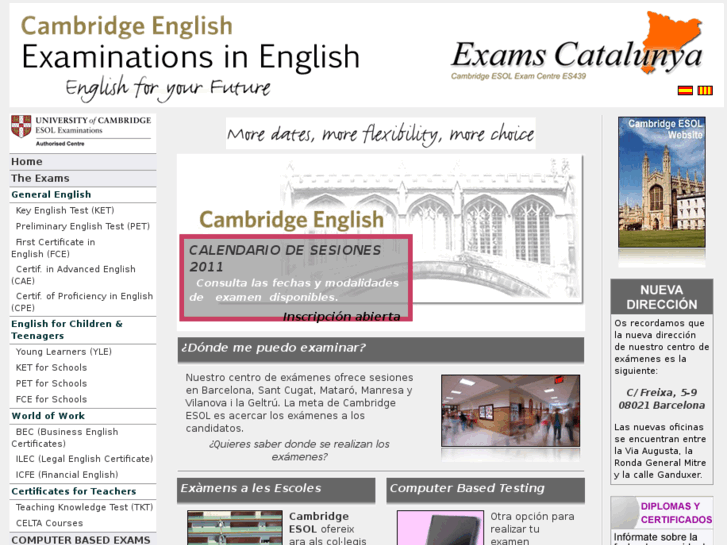Click the Spanish flag language icon

pos(685,91)
